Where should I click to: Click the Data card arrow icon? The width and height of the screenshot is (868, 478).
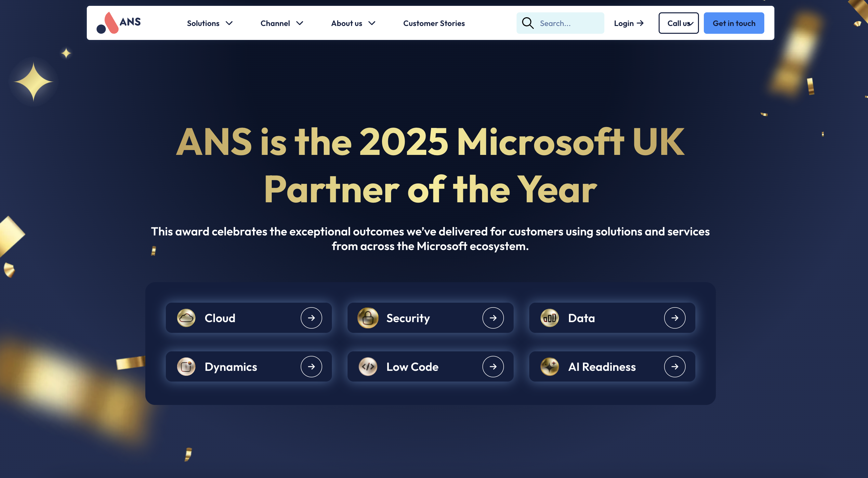(x=674, y=318)
